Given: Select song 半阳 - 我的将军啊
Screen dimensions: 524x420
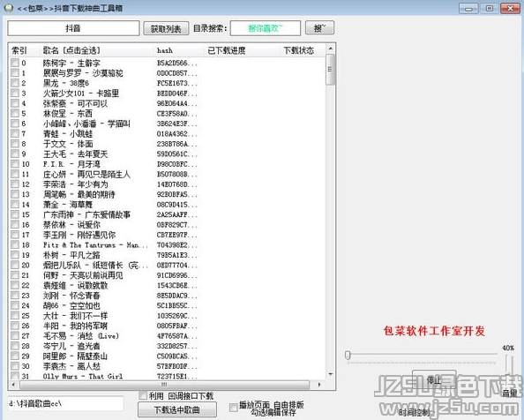Looking at the screenshot, I should (76, 326).
